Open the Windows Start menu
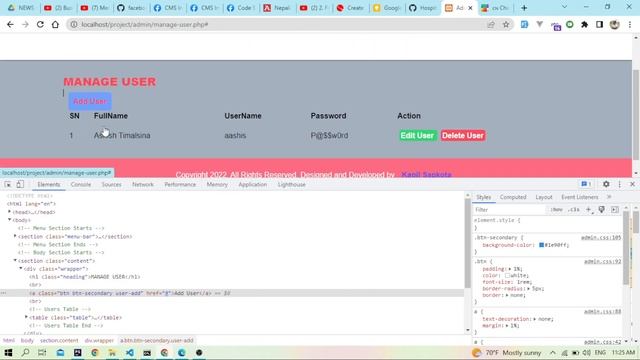This screenshot has width=640, height=360. pyautogui.click(x=8, y=353)
